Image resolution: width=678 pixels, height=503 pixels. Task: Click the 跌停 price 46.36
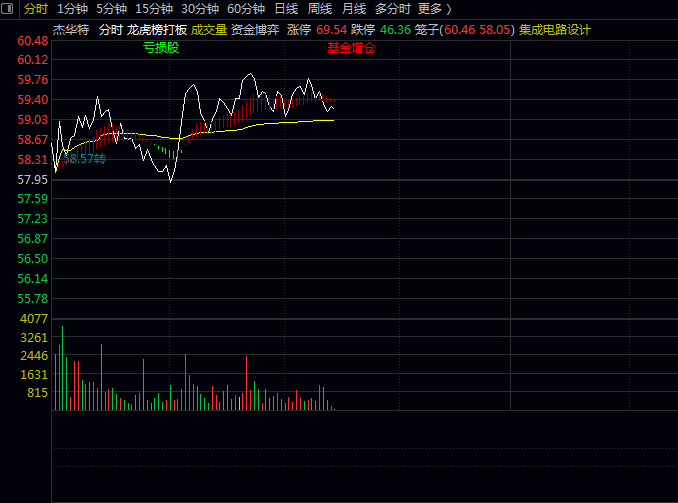tap(395, 30)
